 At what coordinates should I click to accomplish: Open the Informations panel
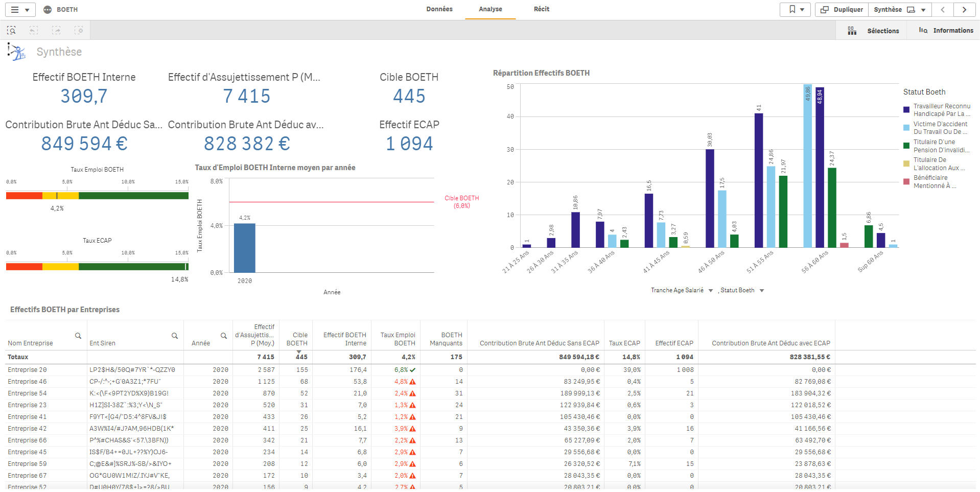(x=946, y=31)
